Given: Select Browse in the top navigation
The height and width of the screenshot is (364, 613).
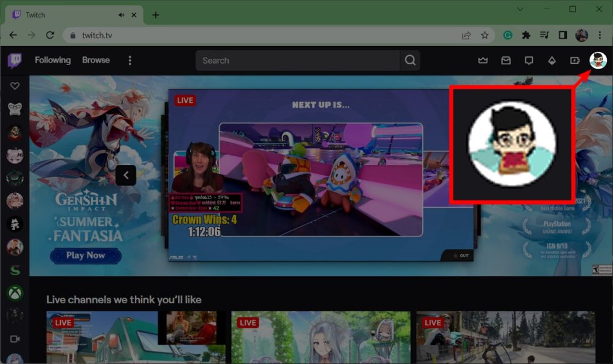Looking at the screenshot, I should (96, 60).
